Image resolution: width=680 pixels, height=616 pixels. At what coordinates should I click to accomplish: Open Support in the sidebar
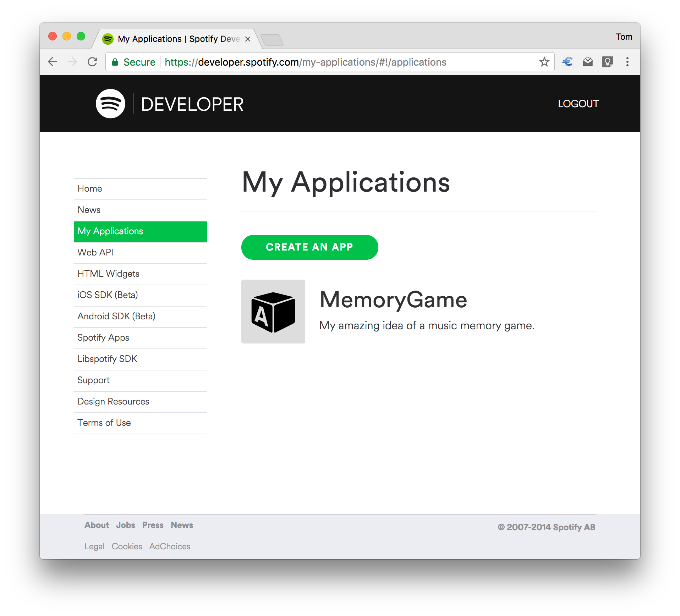[141, 380]
